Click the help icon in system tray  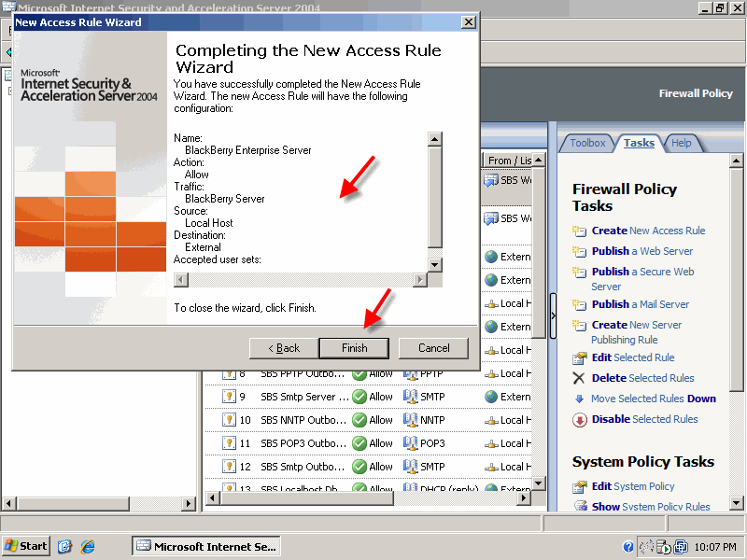tap(628, 547)
